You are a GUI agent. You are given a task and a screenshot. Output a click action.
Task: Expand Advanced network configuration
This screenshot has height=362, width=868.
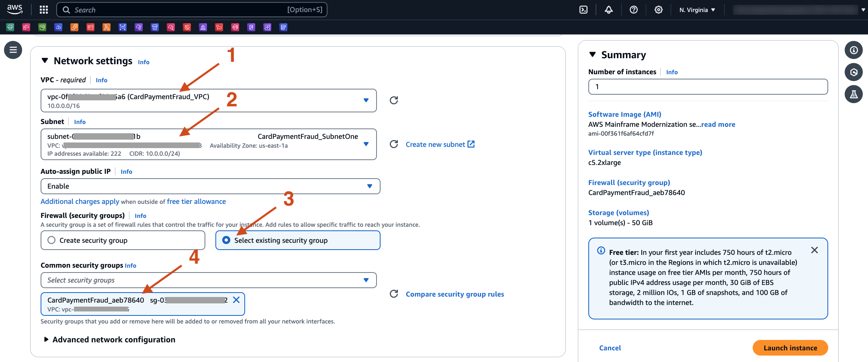(x=109, y=340)
